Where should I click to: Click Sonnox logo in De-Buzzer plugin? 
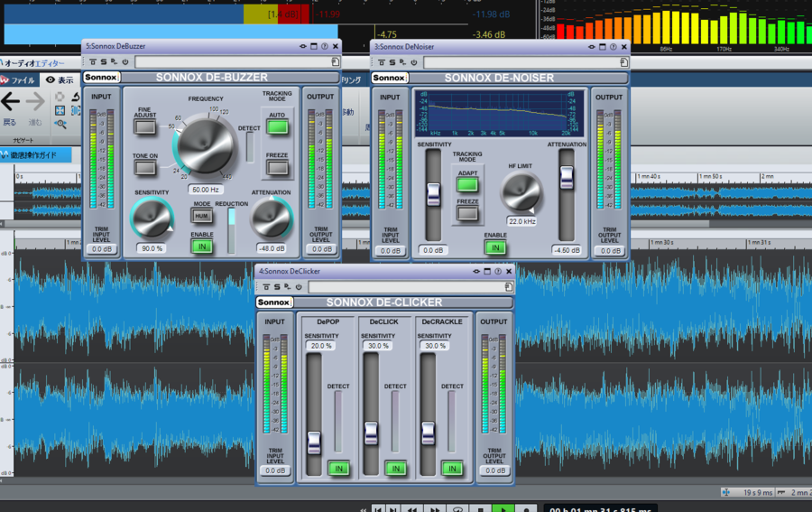pos(101,78)
